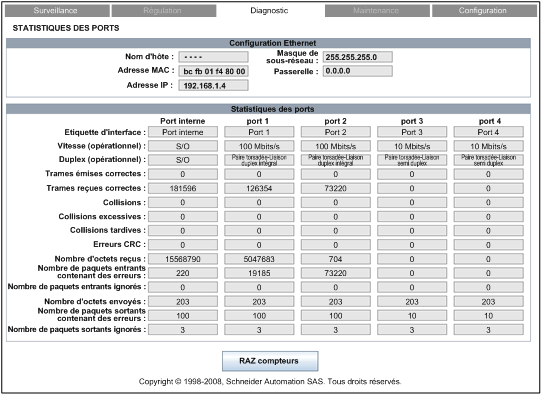542x396 pixels.
Task: Click incoming error packets value 19185
Action: pyautogui.click(x=259, y=273)
